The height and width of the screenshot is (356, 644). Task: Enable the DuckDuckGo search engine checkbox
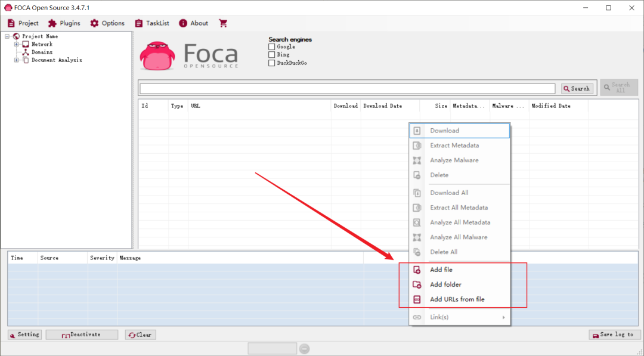[271, 63]
